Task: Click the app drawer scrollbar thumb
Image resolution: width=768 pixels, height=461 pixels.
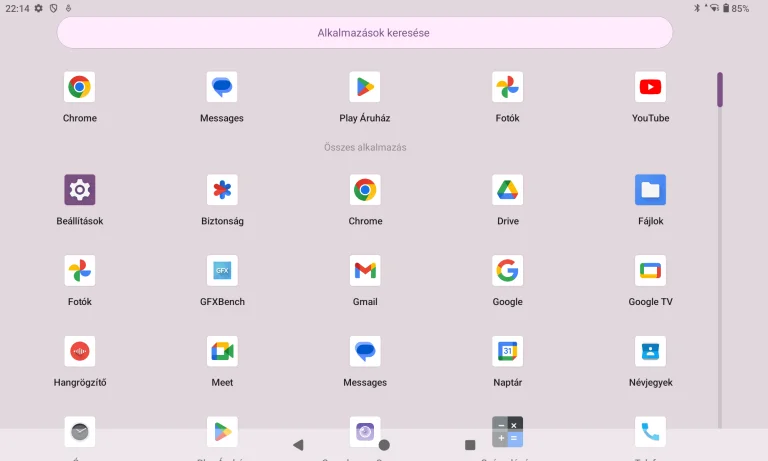Action: click(720, 90)
